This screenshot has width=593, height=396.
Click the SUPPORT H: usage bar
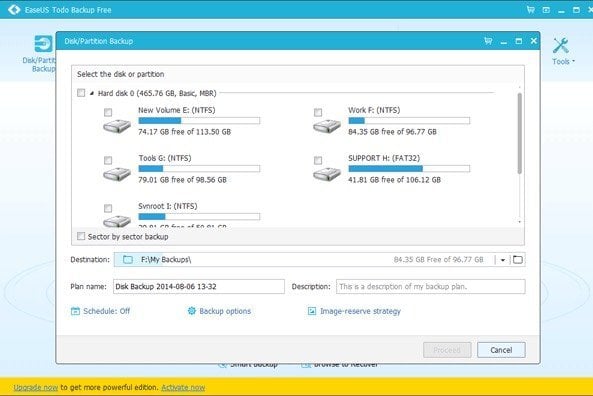click(x=409, y=169)
